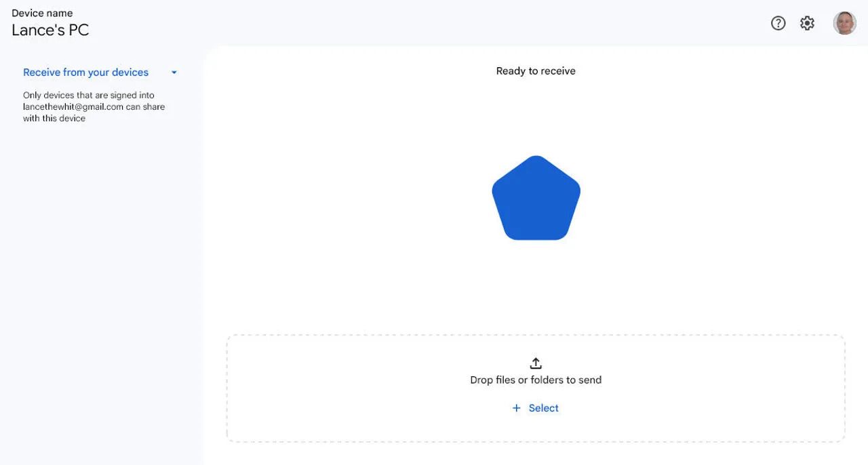Viewport: 868px width, 465px height.
Task: Click the account profile picture
Action: tap(845, 23)
